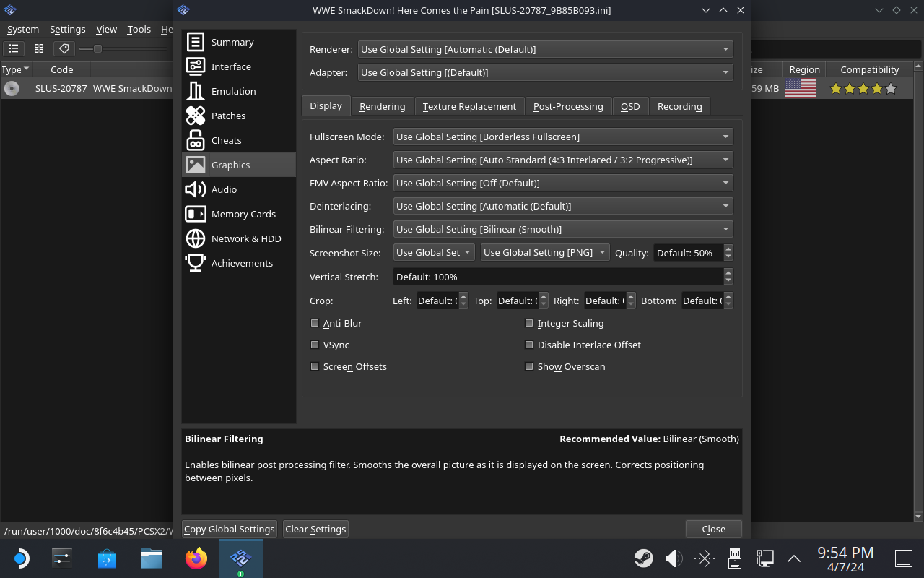Expand the Renderer dropdown

(x=545, y=49)
